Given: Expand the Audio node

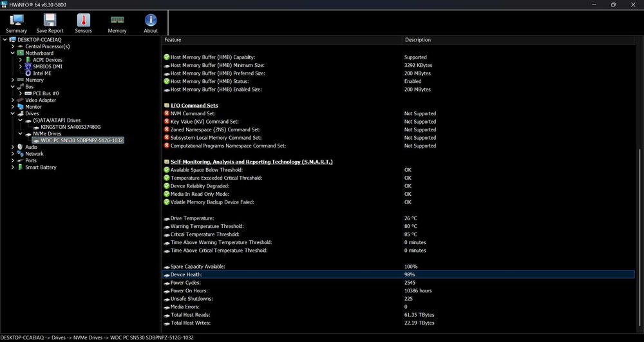Looking at the screenshot, I should point(13,147).
